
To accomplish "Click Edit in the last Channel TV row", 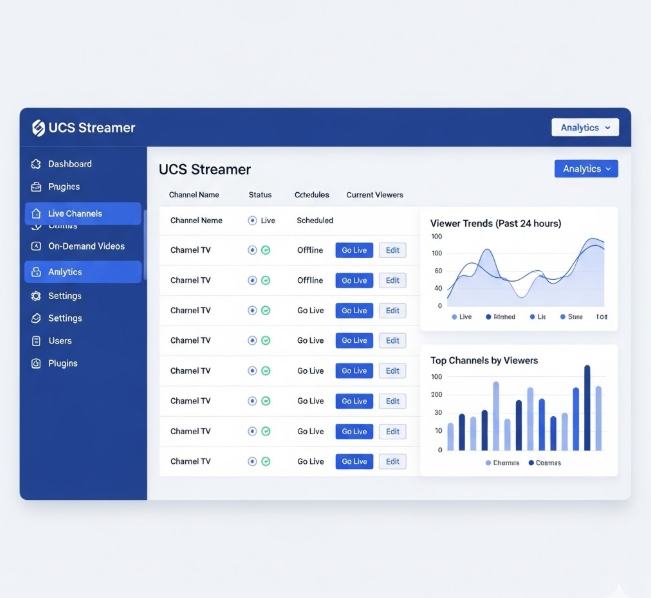I will (x=393, y=462).
